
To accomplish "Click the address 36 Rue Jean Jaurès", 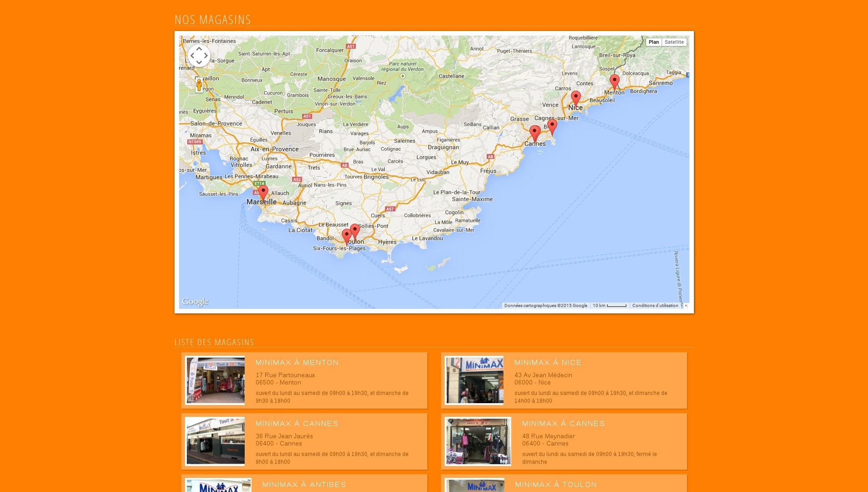I will coord(284,436).
